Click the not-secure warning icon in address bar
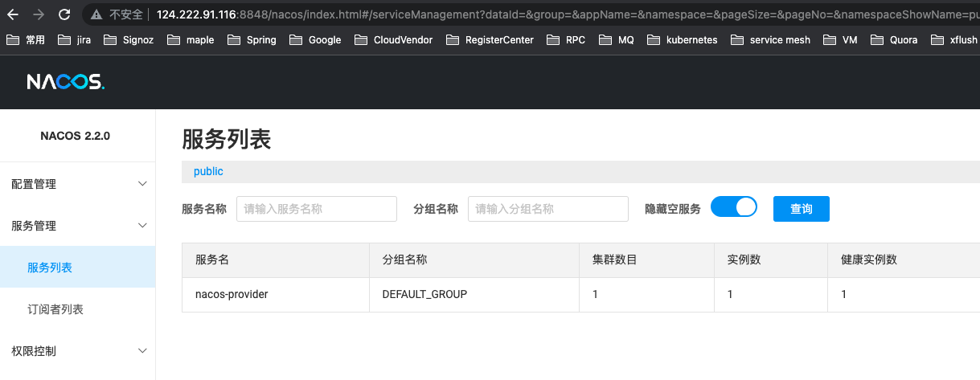 click(97, 14)
